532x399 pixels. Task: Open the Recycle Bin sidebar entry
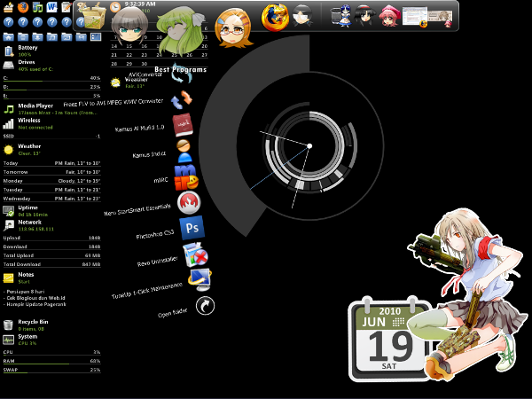pos(27,325)
